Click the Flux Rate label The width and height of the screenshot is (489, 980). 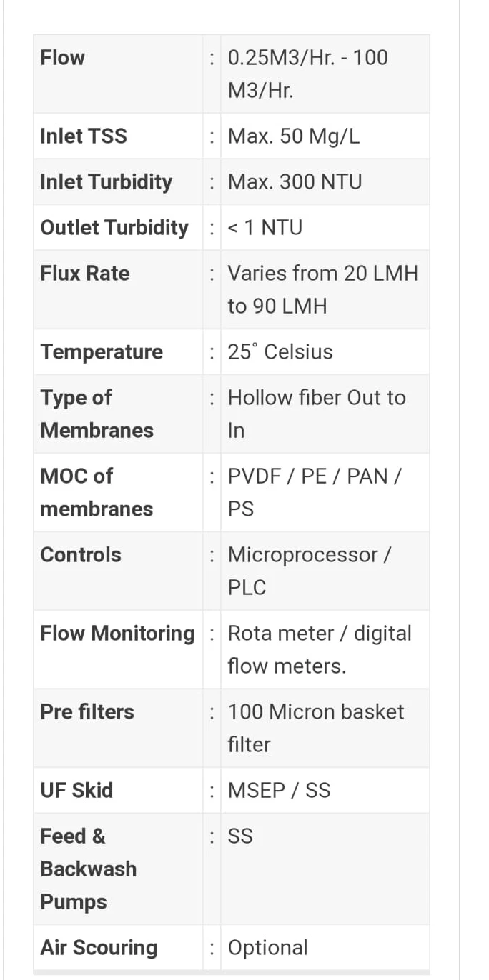coord(85,273)
